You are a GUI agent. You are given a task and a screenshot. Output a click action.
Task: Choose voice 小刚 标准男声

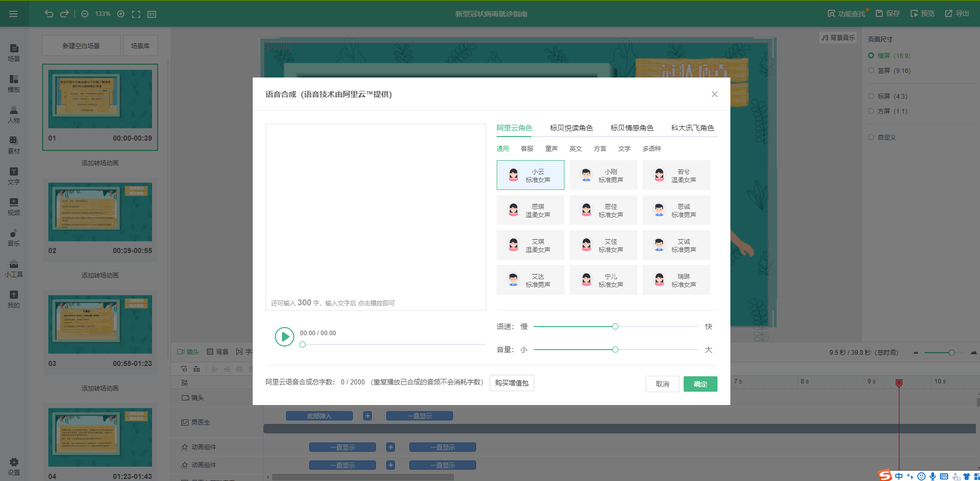point(604,175)
